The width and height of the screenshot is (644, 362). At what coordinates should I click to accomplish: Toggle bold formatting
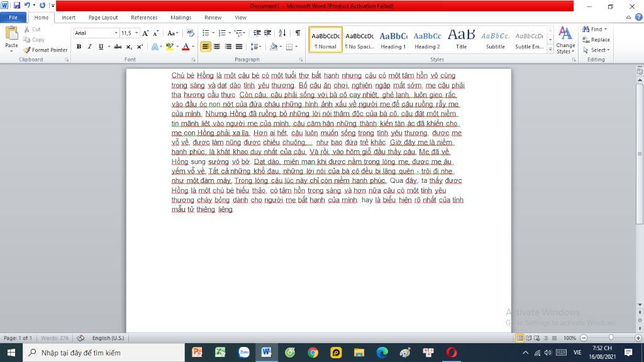79,47
